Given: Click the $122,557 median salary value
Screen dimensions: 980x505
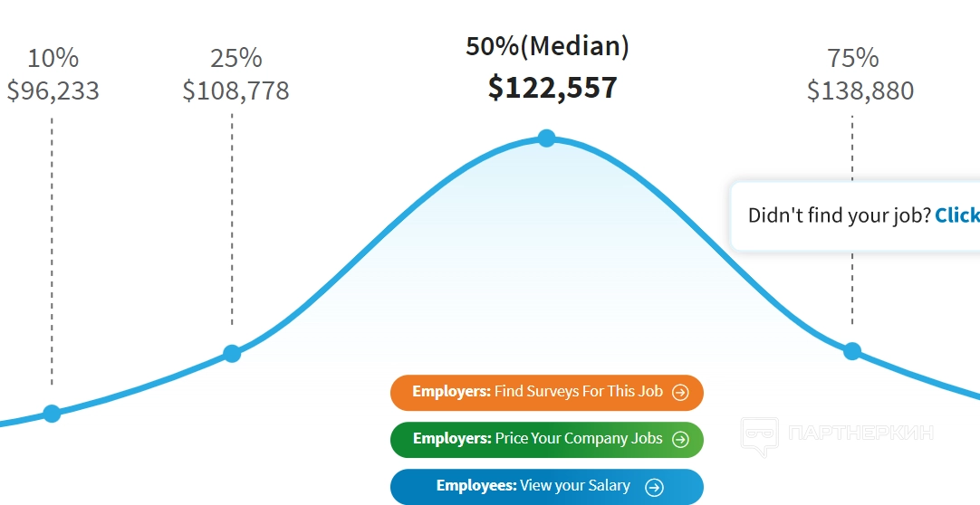Looking at the screenshot, I should pos(552,88).
